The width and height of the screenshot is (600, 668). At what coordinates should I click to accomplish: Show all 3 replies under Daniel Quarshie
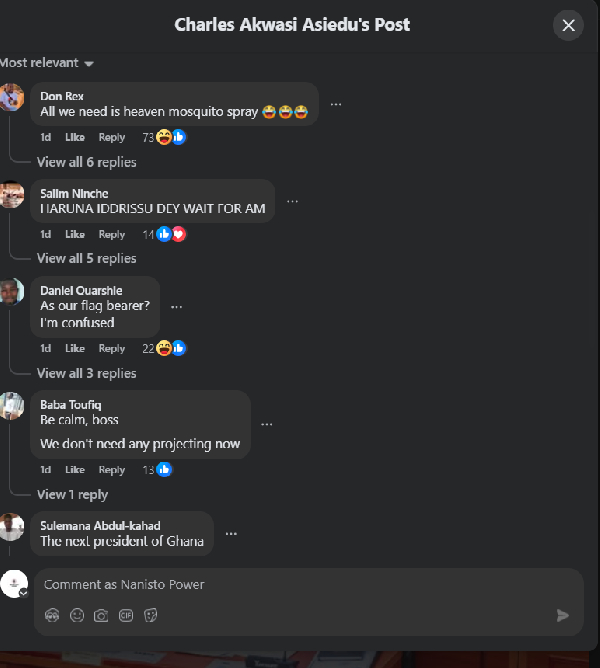tap(86, 373)
